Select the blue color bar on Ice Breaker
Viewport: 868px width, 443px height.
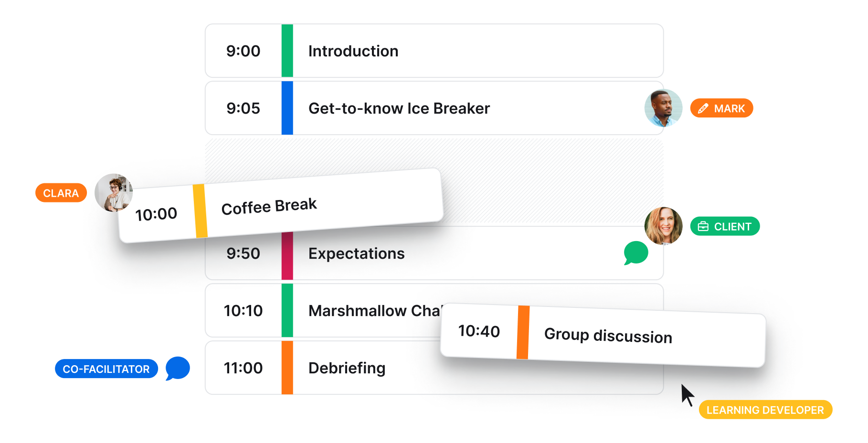pyautogui.click(x=287, y=108)
